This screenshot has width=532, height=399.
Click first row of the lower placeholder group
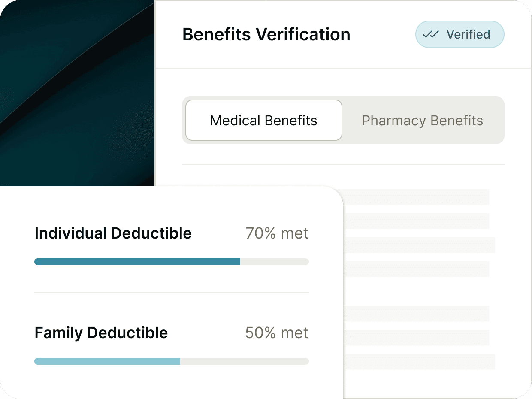pyautogui.click(x=416, y=314)
